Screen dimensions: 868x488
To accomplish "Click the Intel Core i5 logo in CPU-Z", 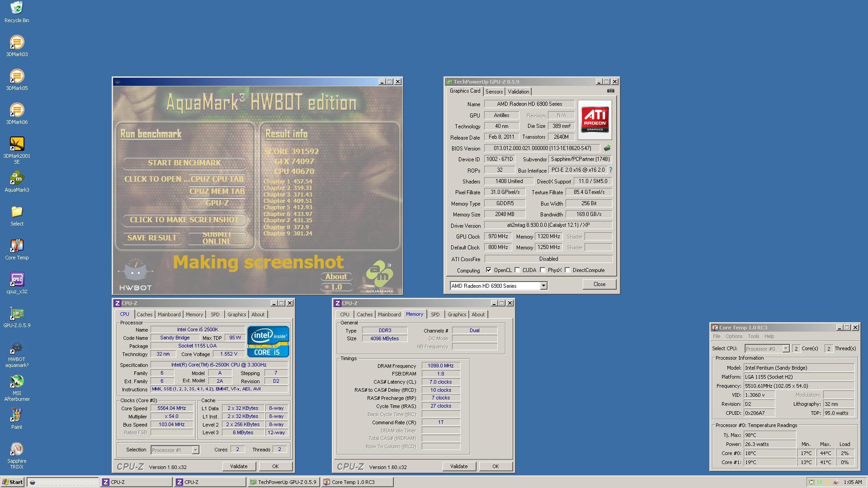I will pyautogui.click(x=268, y=342).
